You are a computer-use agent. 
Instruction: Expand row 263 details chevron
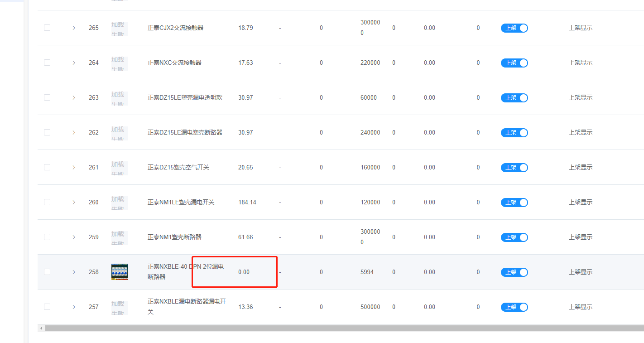click(x=74, y=97)
